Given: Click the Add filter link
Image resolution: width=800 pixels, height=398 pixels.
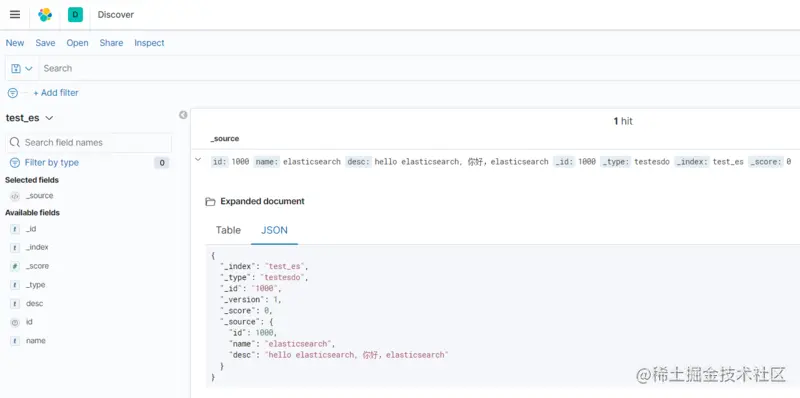Looking at the screenshot, I should click(56, 93).
